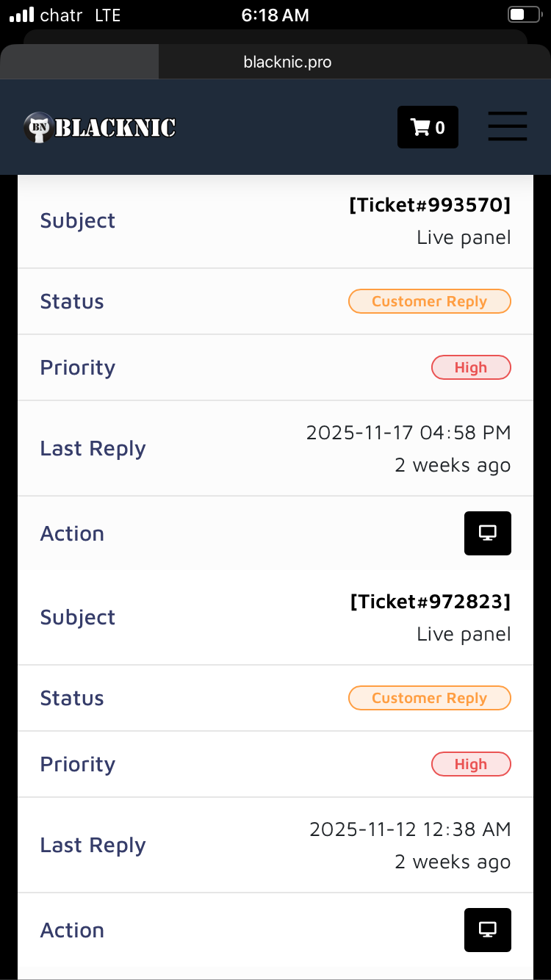Open the [Ticket#993570] subject link
Viewport: 551px width, 980px height.
pos(430,205)
